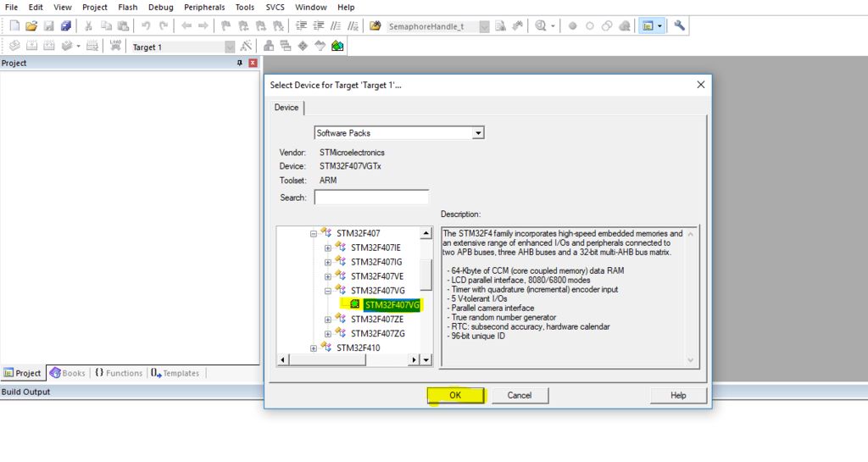This screenshot has width=868, height=462.
Task: Insert a bookmark with flag icon
Action: 225,26
